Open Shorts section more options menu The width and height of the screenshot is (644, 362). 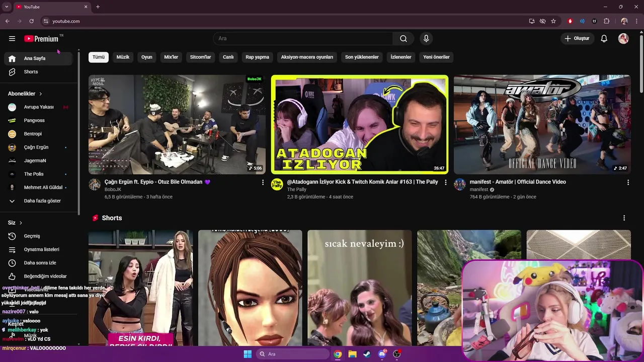[x=624, y=218]
